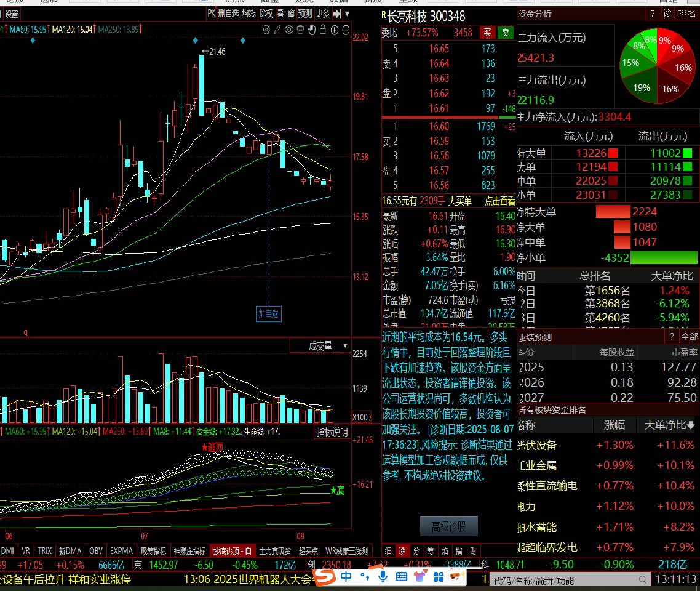
Task: Click PK compare button
Action: [211, 14]
